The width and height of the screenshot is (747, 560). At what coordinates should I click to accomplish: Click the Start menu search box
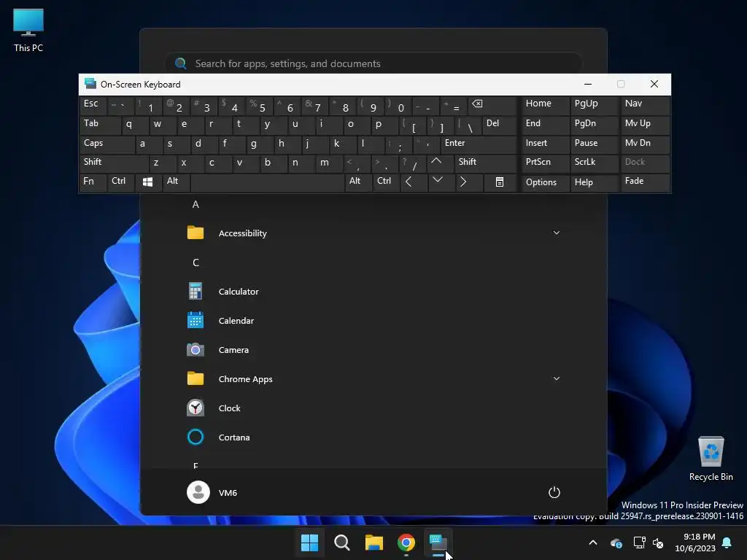tap(373, 64)
